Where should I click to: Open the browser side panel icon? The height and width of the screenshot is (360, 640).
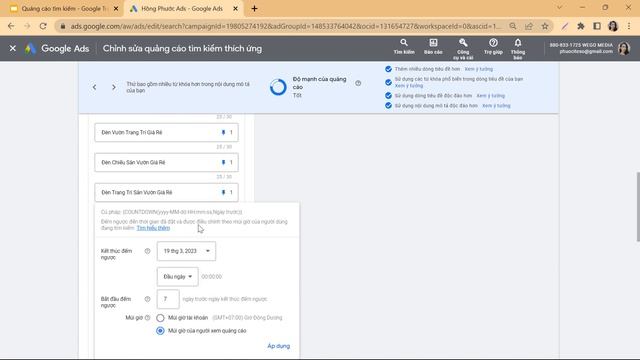(x=597, y=26)
